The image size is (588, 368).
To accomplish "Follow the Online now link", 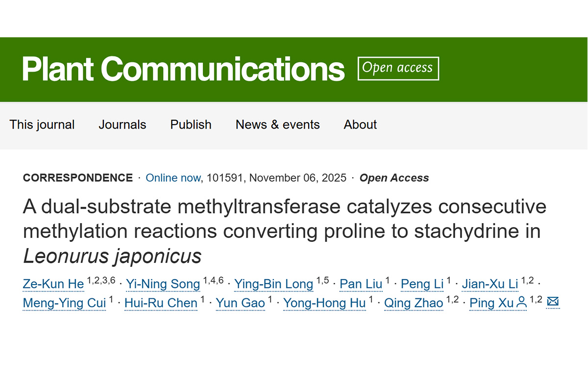I will coord(173,178).
